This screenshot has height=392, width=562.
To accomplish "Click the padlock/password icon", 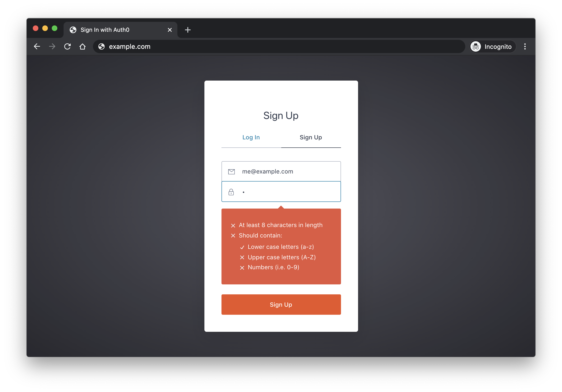I will pyautogui.click(x=231, y=192).
